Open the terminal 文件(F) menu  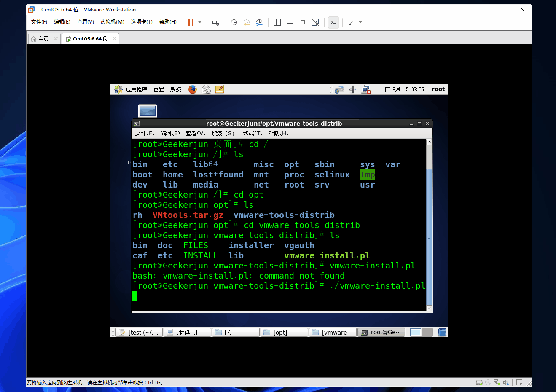pyautogui.click(x=145, y=133)
